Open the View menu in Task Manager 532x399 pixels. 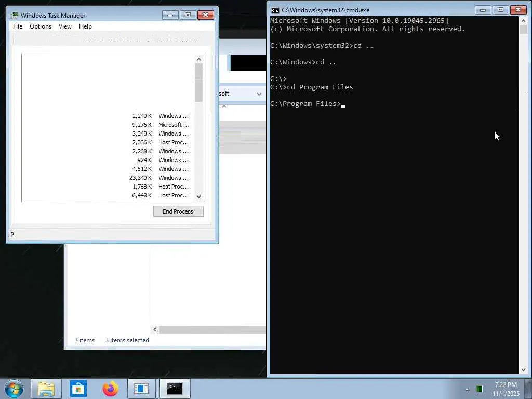pos(65,26)
